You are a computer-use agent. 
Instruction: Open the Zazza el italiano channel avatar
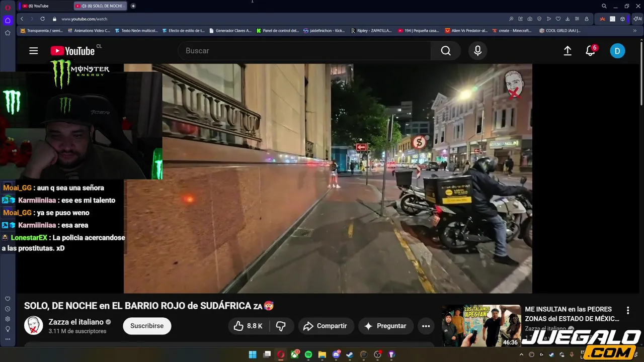click(x=34, y=326)
